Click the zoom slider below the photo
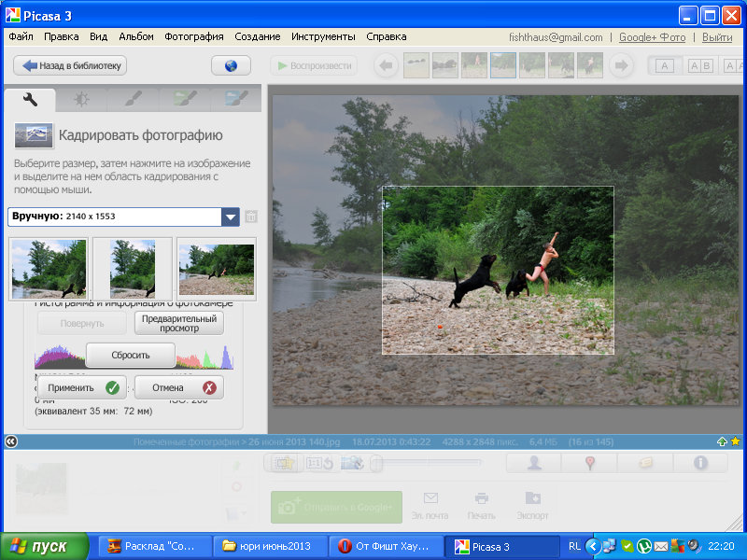The height and width of the screenshot is (560, 747). tap(376, 463)
